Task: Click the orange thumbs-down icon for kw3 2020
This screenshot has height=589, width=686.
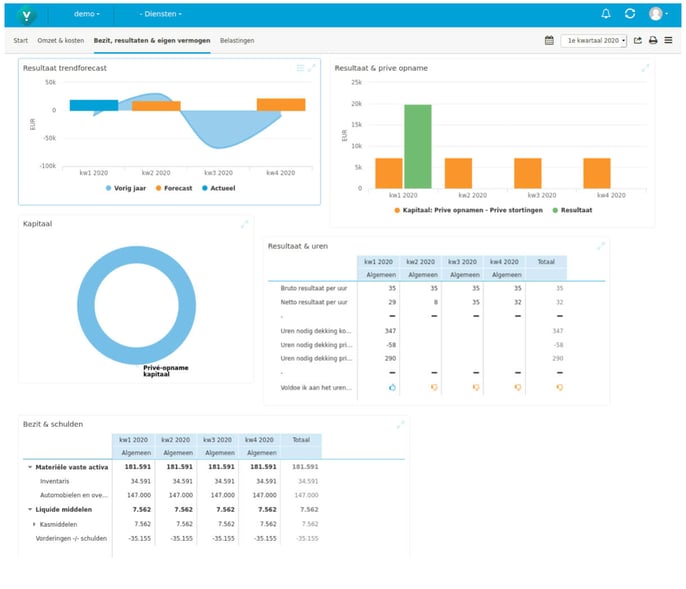Action: tap(476, 388)
